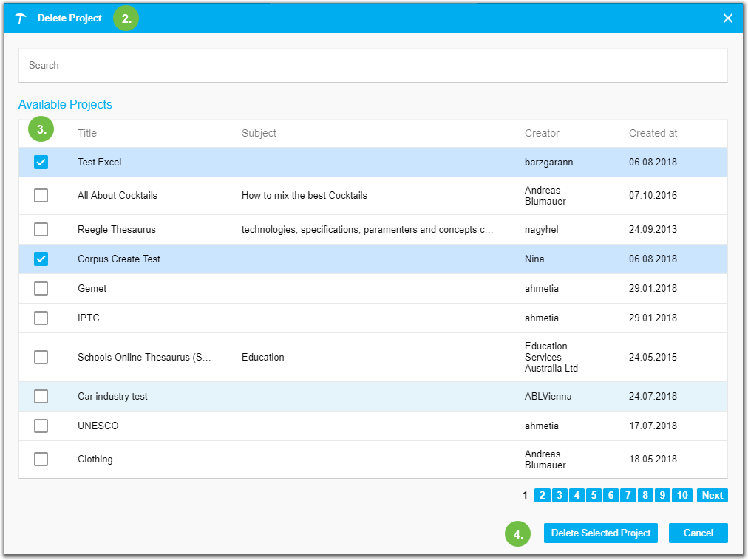Select the Clothing project checkbox
748x560 pixels.
coord(41,459)
